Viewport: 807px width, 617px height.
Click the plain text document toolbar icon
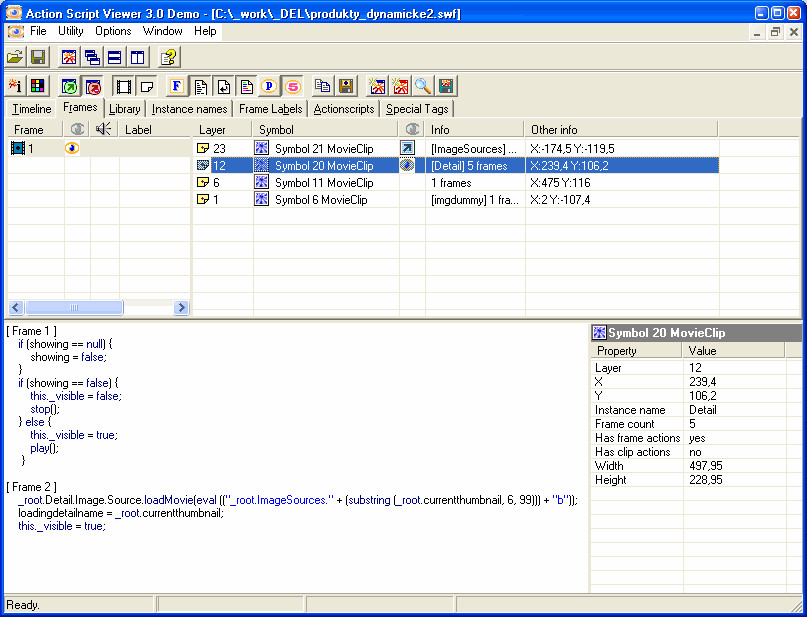[200, 86]
